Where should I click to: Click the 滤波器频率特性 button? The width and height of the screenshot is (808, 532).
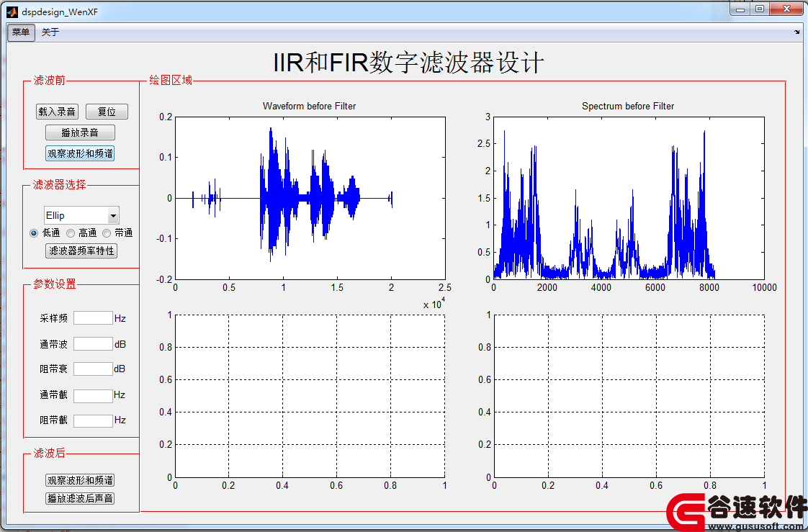pos(81,251)
